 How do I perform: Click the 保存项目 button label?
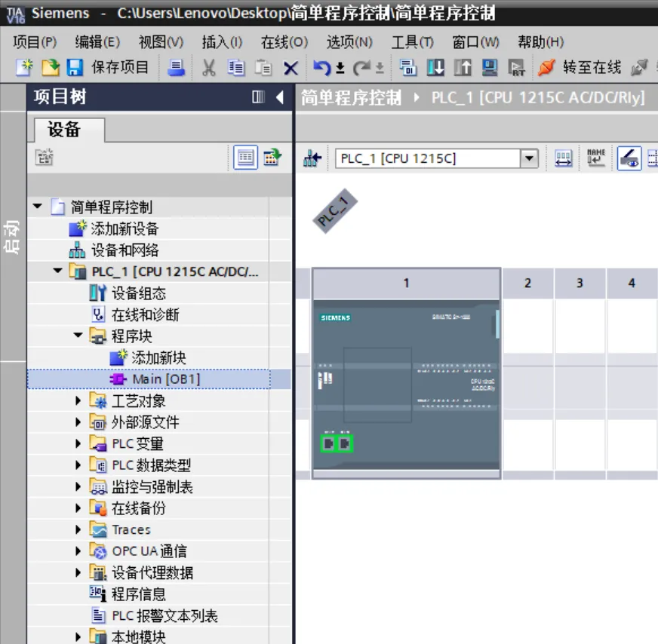pos(119,68)
